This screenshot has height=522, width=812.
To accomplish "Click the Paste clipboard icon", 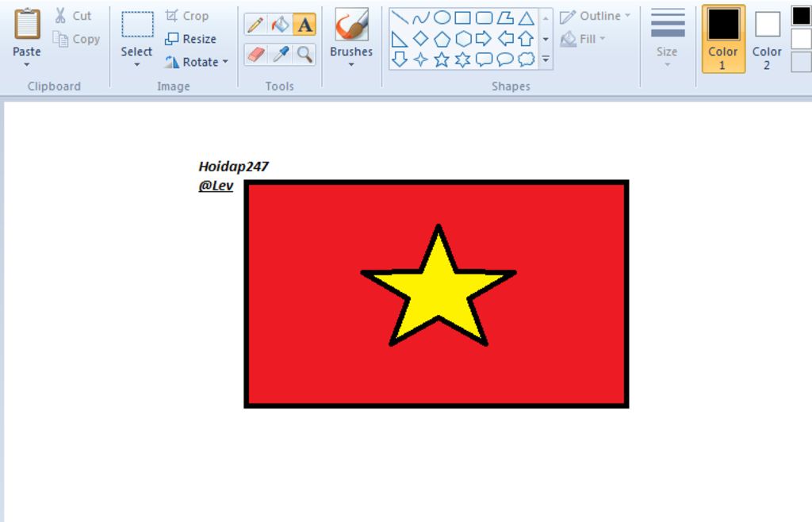I will (x=27, y=25).
